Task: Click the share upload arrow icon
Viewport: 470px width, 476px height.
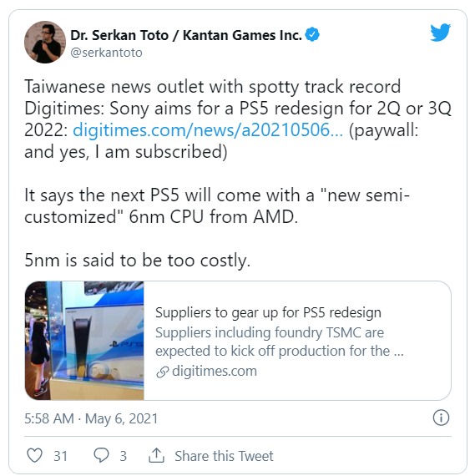Action: coord(156,455)
